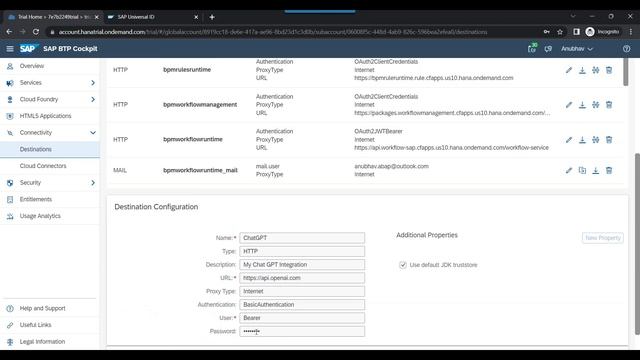Delete the bpmworkflowruntime_mail destination

[x=609, y=171]
